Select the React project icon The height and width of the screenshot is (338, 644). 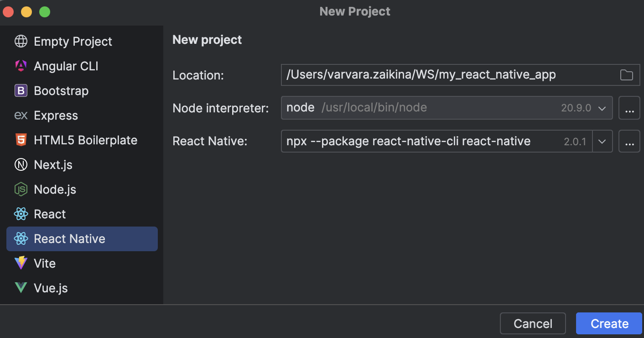tap(21, 214)
